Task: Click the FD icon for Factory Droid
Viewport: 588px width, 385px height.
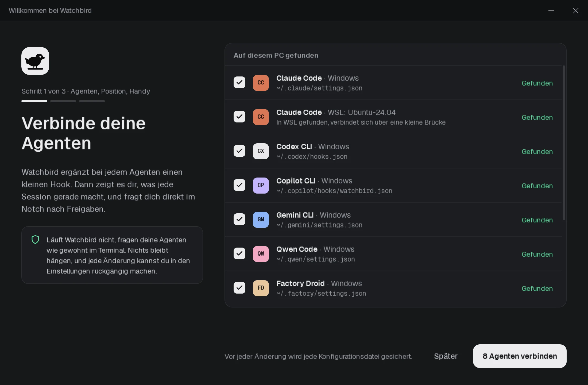Action: click(x=261, y=288)
